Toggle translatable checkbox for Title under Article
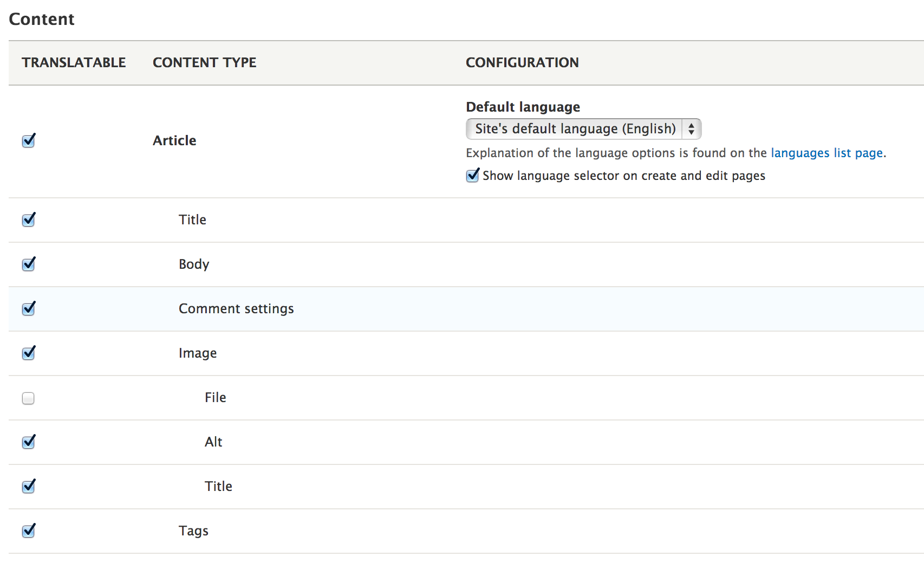The width and height of the screenshot is (924, 569). 28,220
